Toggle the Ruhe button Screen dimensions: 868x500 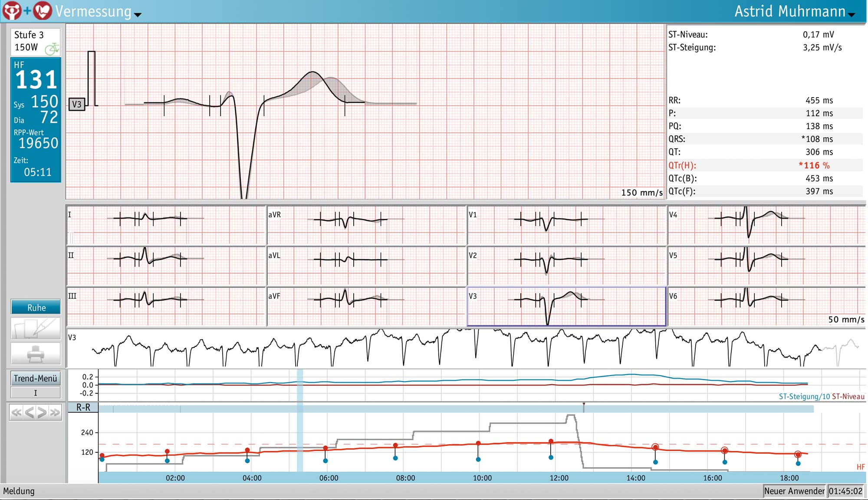click(x=36, y=307)
